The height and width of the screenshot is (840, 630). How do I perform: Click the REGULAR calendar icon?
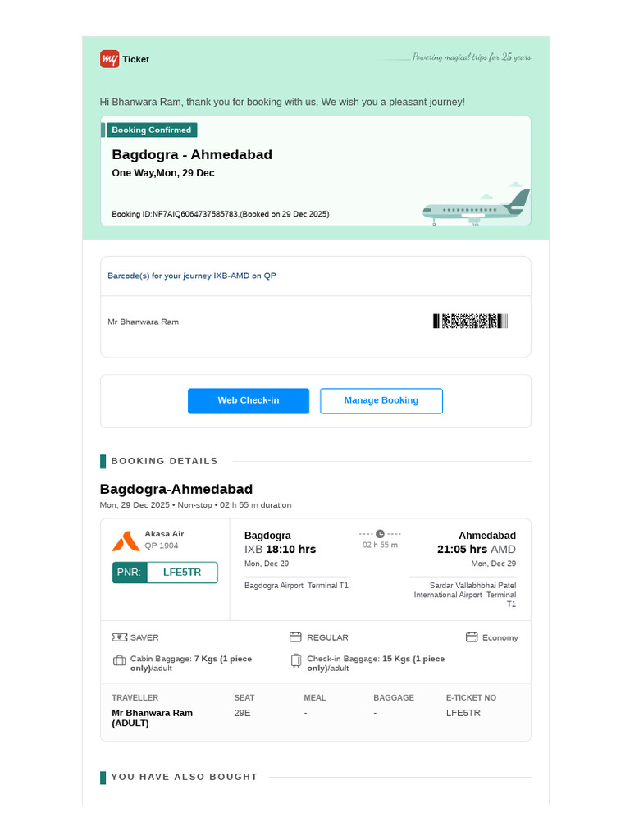(x=295, y=637)
